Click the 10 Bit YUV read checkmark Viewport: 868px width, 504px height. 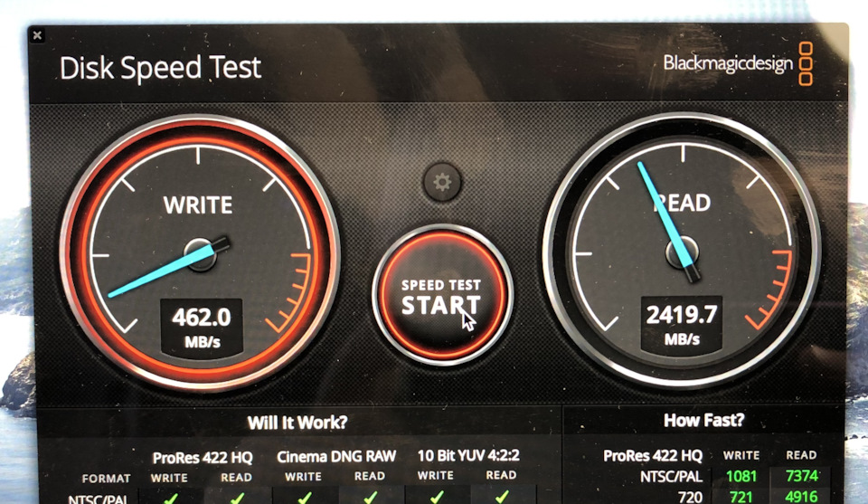pos(502,497)
